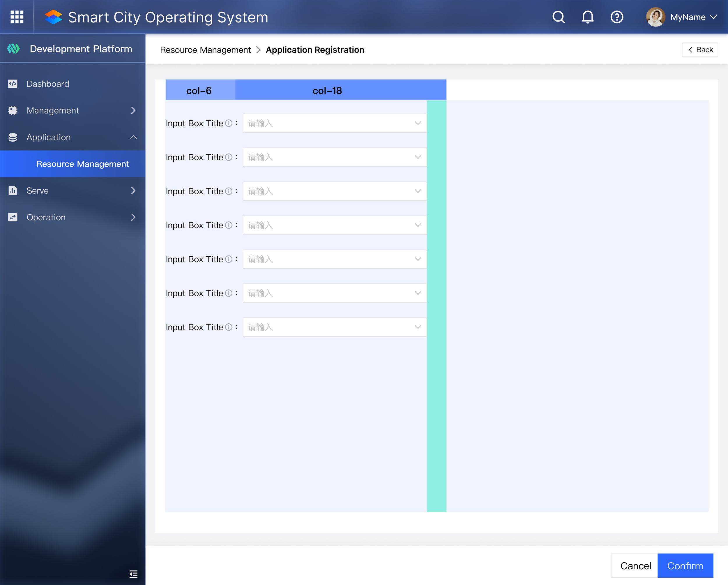Click info icon beside last Input Box Title
The width and height of the screenshot is (728, 585).
(229, 327)
